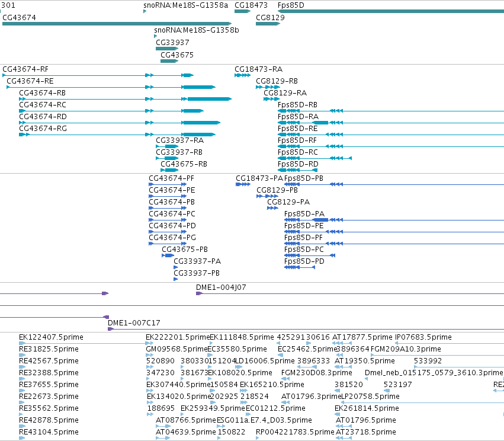
Task: Select EST AT23718.5prime
Action: coord(366,432)
